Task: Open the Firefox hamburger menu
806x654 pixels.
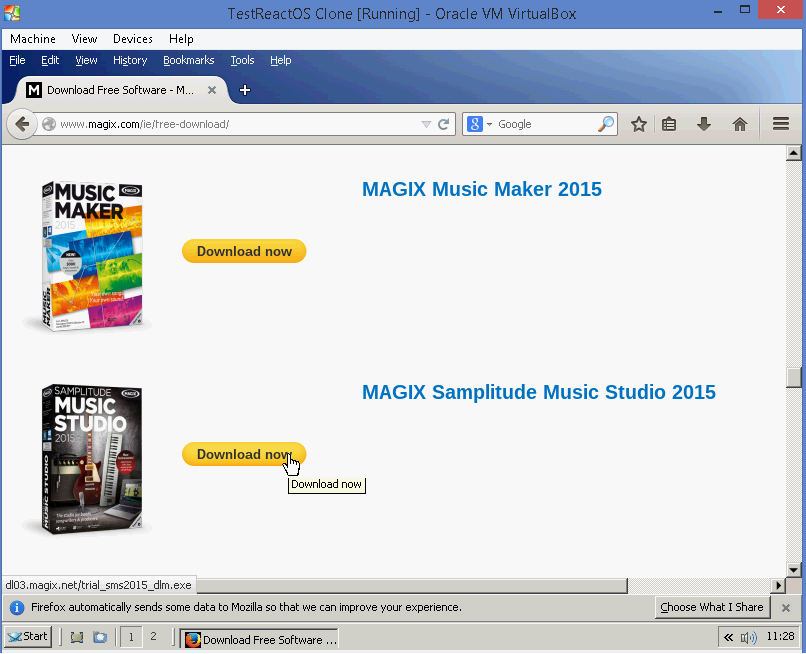Action: point(781,124)
